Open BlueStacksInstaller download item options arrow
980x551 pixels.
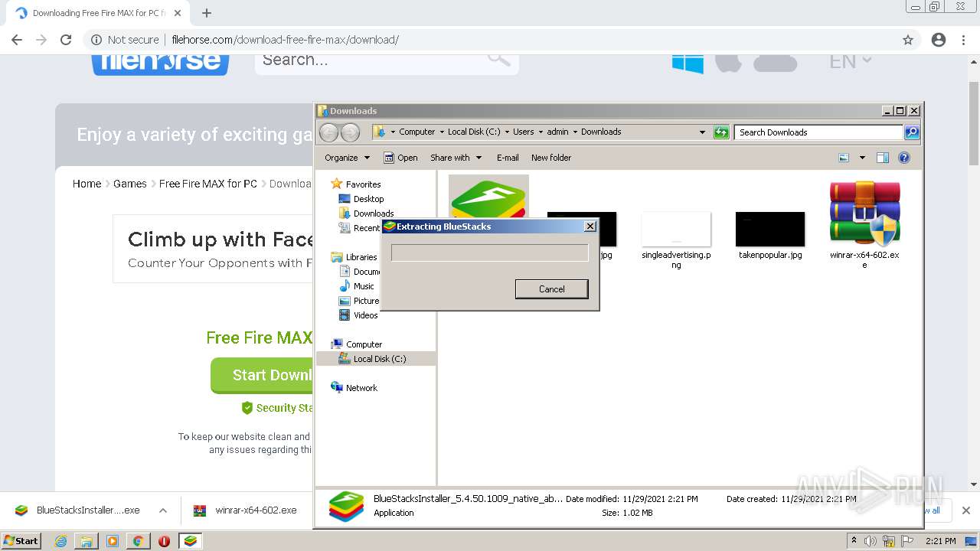pos(162,510)
